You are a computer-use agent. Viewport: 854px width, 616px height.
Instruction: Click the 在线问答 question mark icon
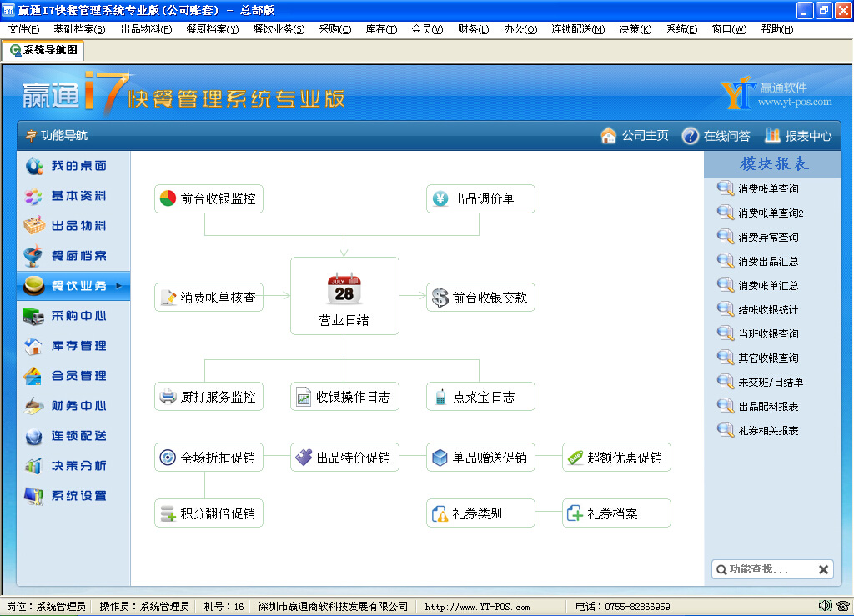(x=690, y=136)
